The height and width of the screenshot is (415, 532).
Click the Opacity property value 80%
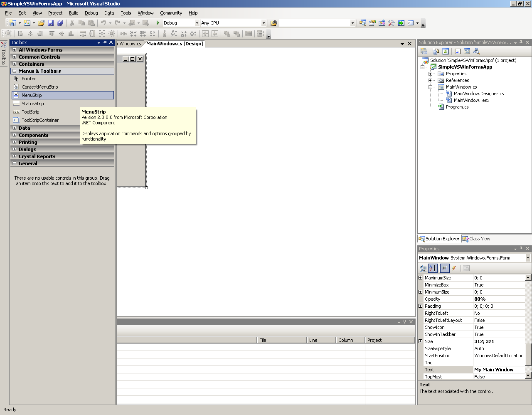click(499, 299)
